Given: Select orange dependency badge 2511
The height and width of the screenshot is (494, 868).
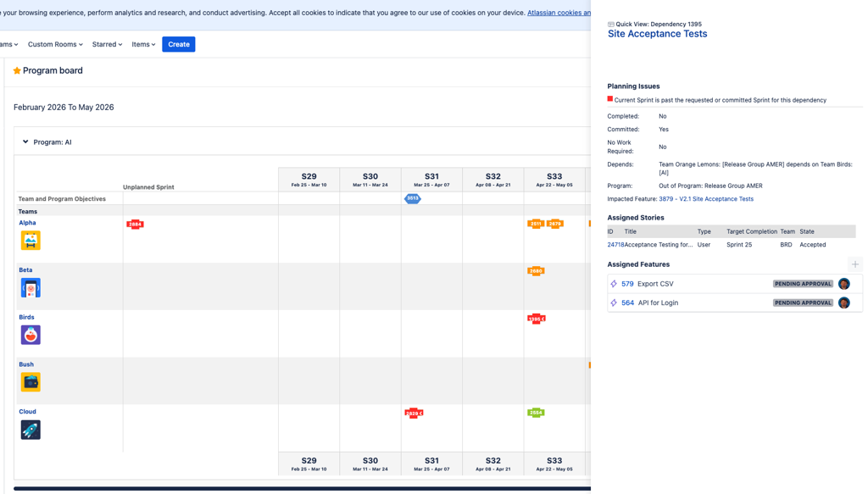Looking at the screenshot, I should (536, 224).
